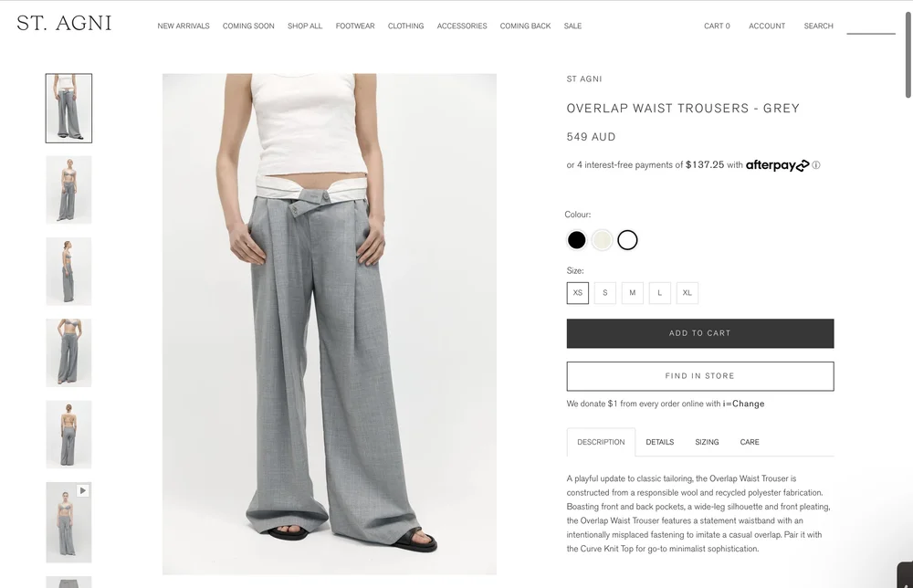Open the Care tab
913x588 pixels.
[x=750, y=442]
